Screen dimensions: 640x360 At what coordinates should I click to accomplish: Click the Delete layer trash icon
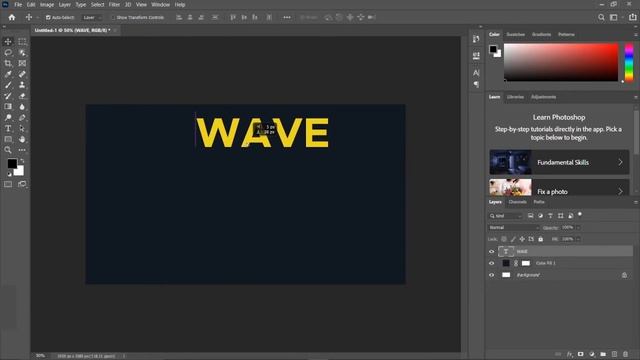625,354
